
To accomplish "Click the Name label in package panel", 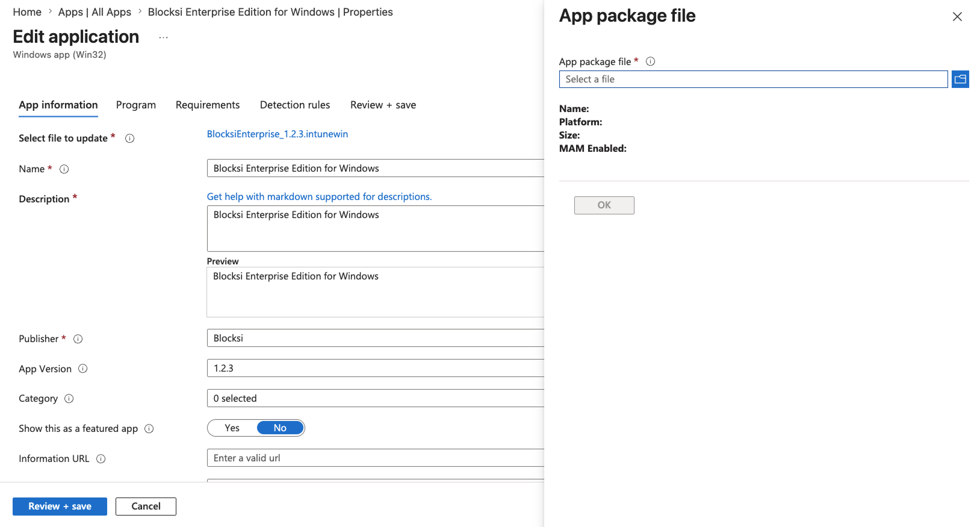I will (x=574, y=109).
